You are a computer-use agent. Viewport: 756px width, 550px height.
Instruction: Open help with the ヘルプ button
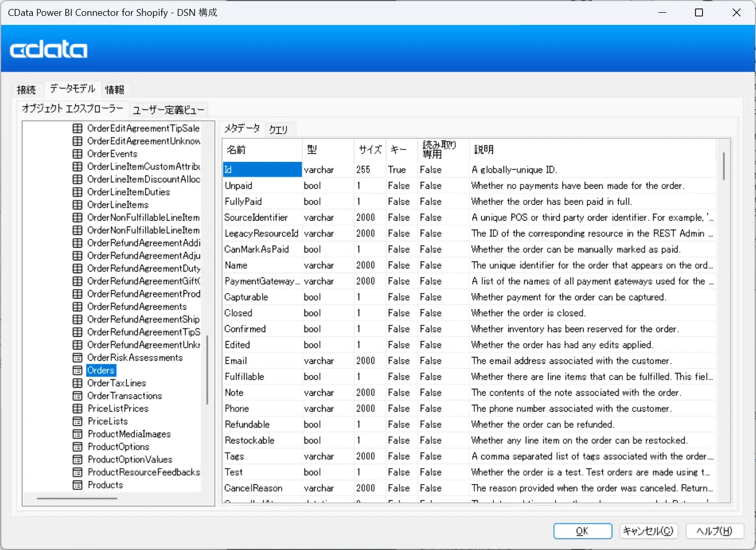714,531
